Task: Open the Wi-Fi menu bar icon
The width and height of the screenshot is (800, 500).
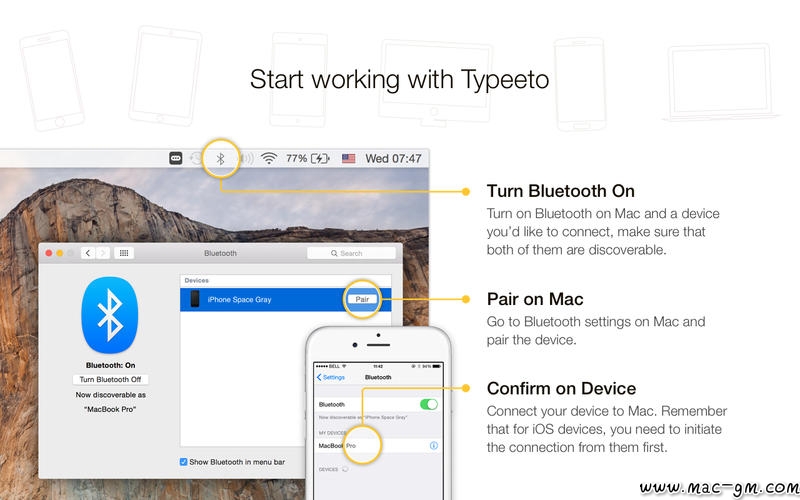Action: pyautogui.click(x=269, y=159)
